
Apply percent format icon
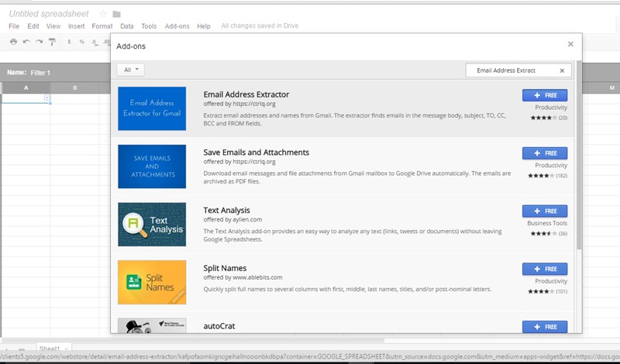[x=82, y=42]
